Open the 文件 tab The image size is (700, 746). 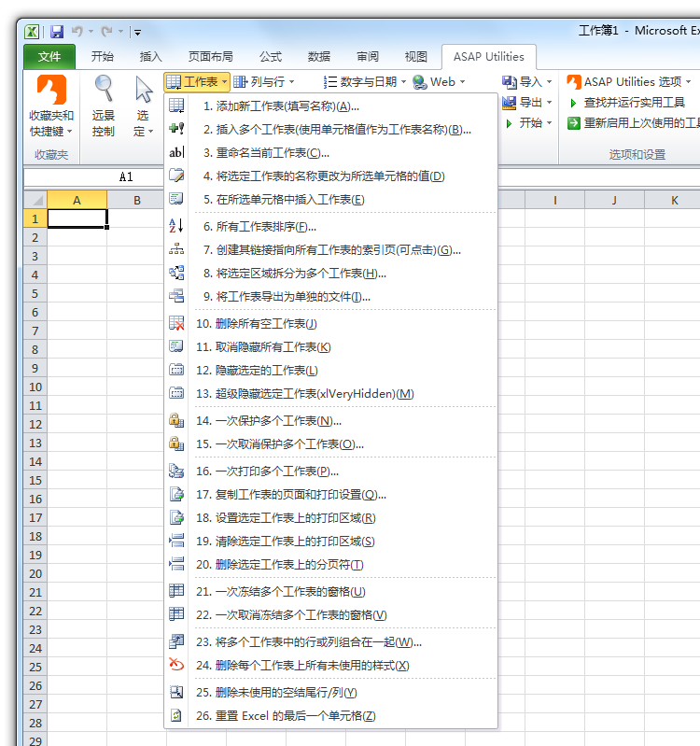pyautogui.click(x=49, y=57)
